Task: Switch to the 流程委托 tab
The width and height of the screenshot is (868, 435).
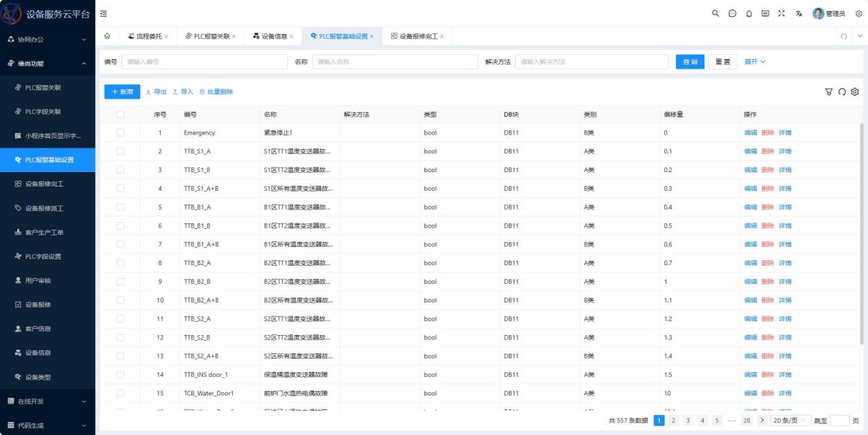Action: 148,36
